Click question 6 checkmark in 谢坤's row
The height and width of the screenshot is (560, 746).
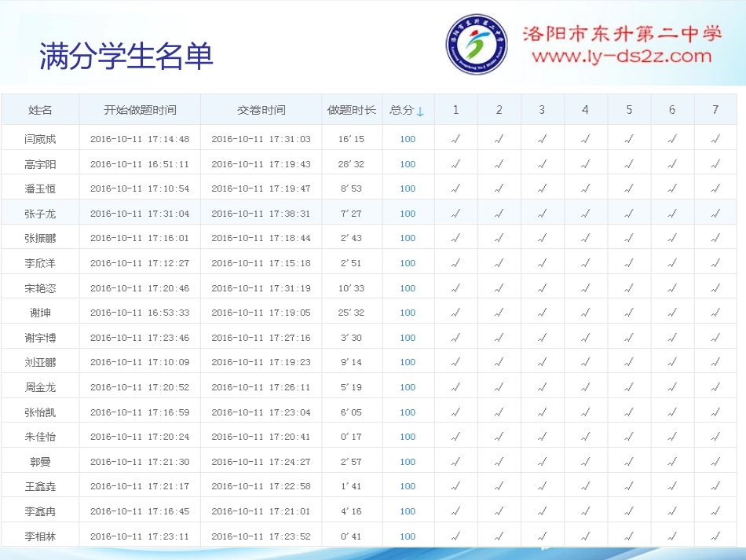pyautogui.click(x=672, y=313)
